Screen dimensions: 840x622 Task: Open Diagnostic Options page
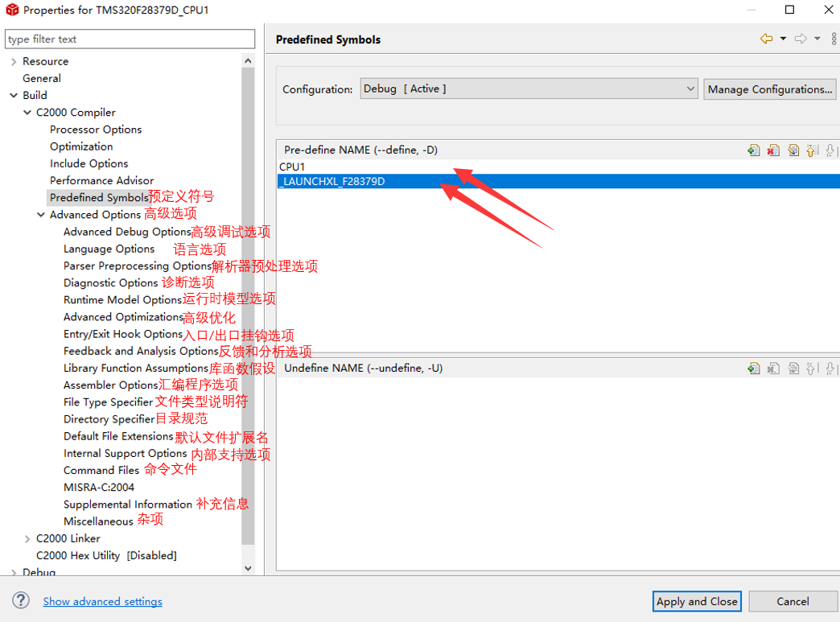point(110,283)
